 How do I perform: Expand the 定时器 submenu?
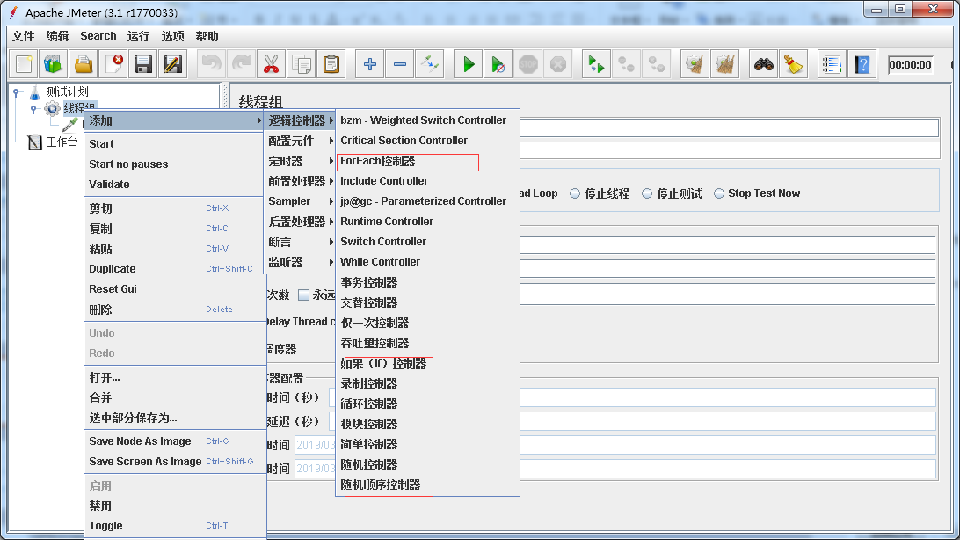(x=300, y=161)
